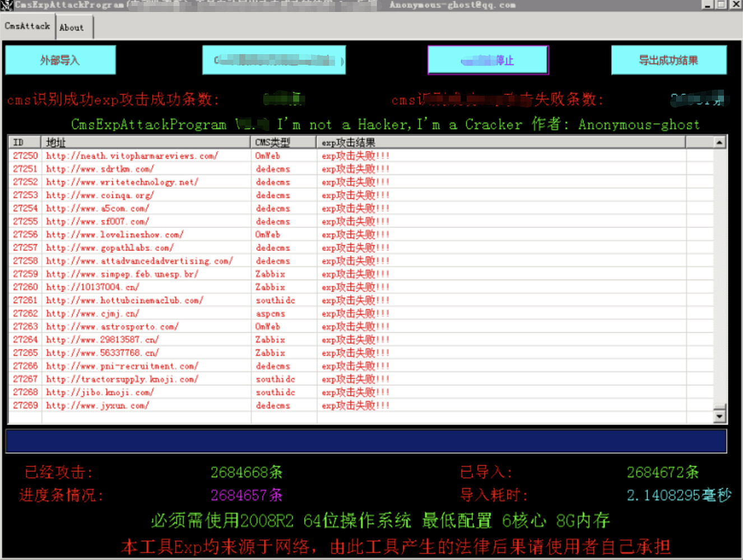Click the CMS类型 column header
743x560 pixels.
tap(284, 142)
